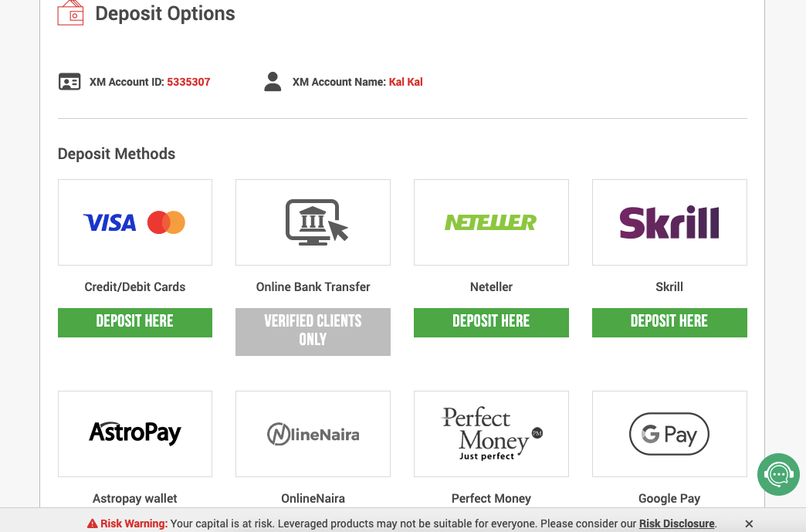Click the account ID number 5335307
This screenshot has height=532, width=806.
pos(188,82)
